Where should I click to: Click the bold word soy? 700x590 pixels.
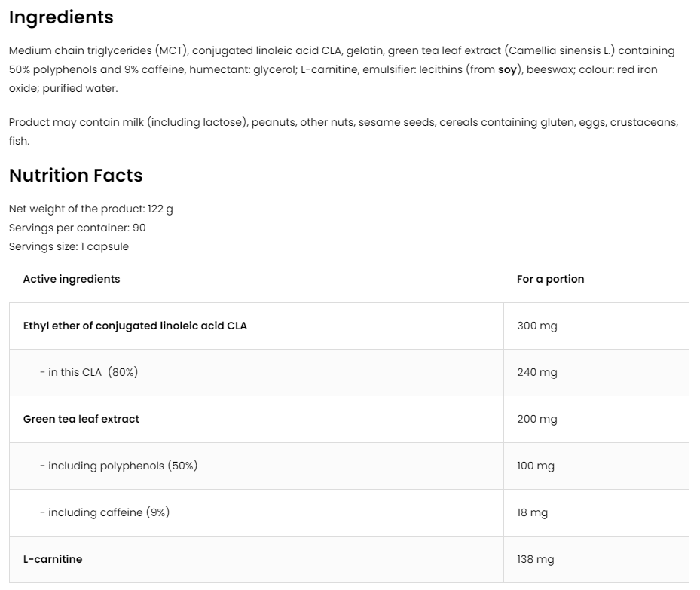[x=507, y=69]
